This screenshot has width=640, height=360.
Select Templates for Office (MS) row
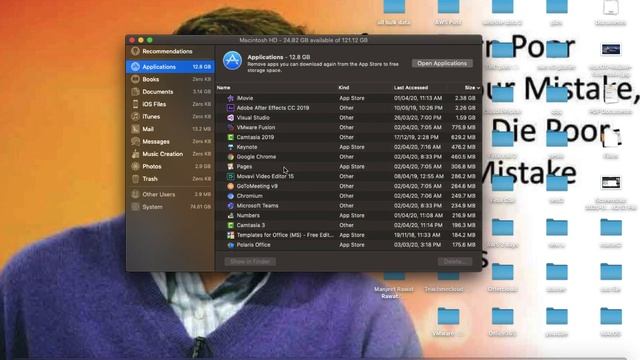[348, 235]
